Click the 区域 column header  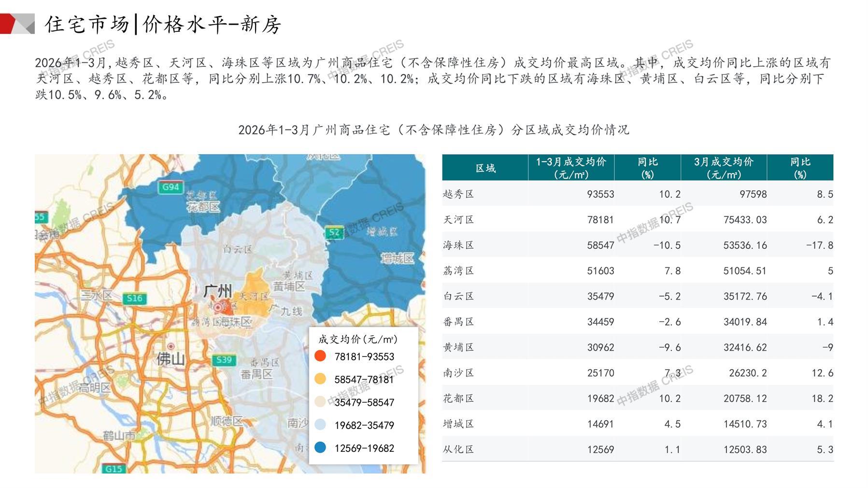tap(485, 168)
